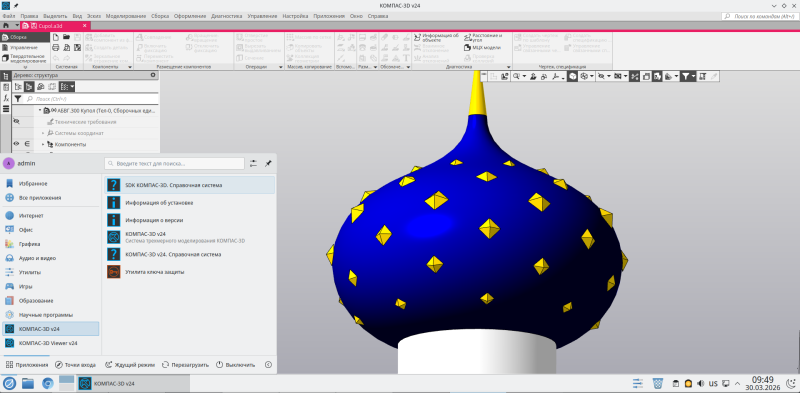Expand the Диагностика ribbon group arrow

point(508,67)
